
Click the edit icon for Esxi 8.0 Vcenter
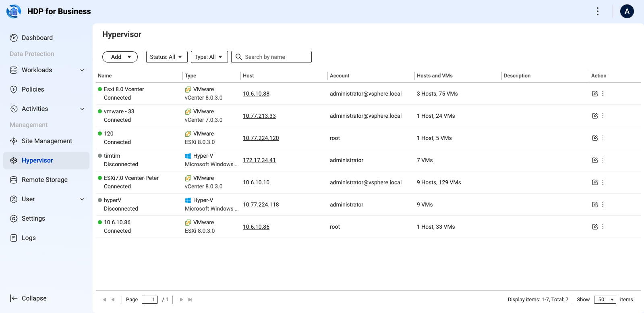(595, 94)
